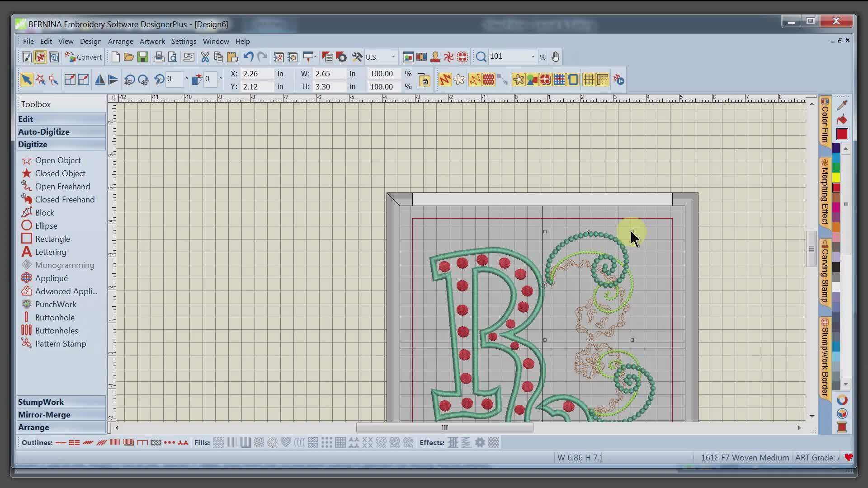The height and width of the screenshot is (488, 868).
Task: Open the Appliqué tool
Action: [51, 278]
